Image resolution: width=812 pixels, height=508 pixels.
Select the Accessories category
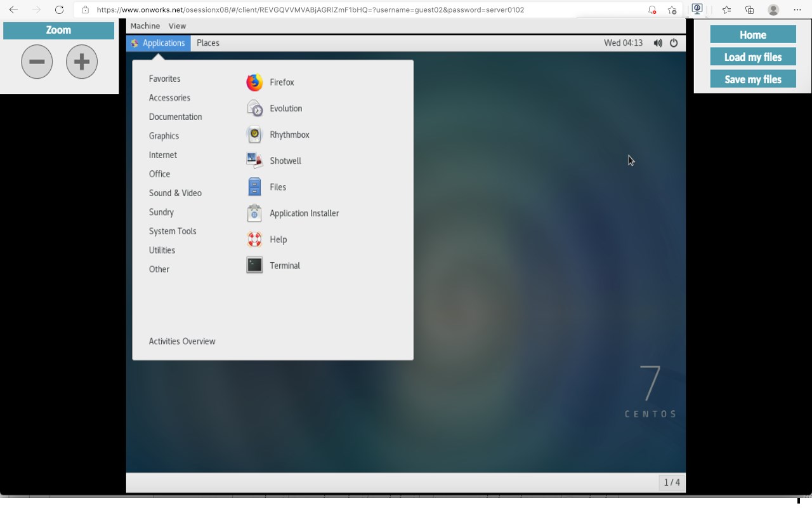click(x=169, y=98)
